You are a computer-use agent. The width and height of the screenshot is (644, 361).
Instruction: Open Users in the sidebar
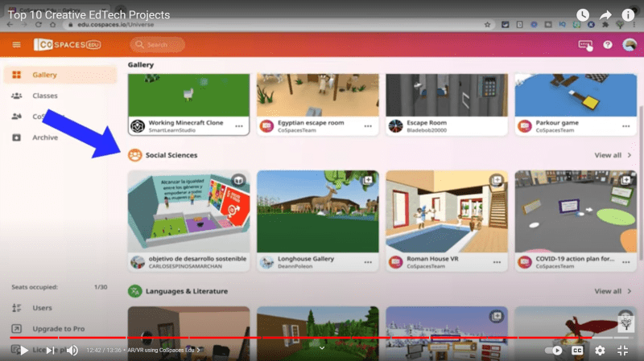[43, 308]
